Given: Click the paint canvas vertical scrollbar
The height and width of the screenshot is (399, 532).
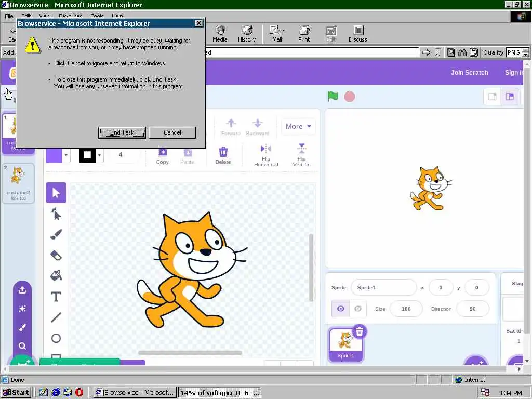Looking at the screenshot, I should (311, 268).
